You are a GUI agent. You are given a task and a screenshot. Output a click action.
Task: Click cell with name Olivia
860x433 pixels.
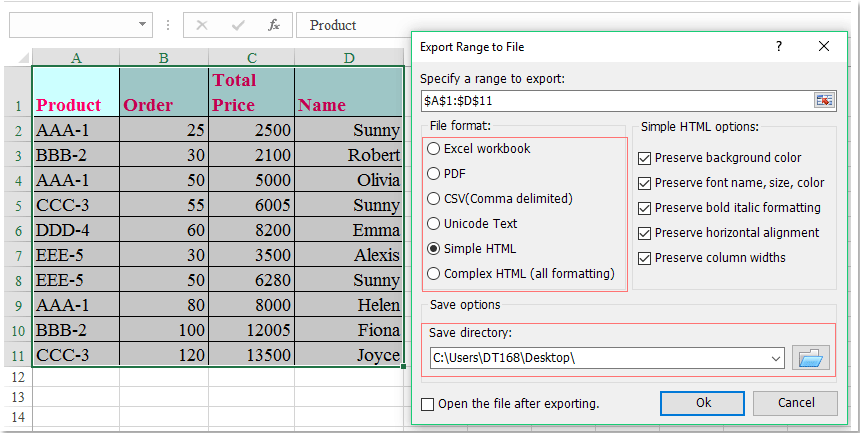click(x=349, y=180)
